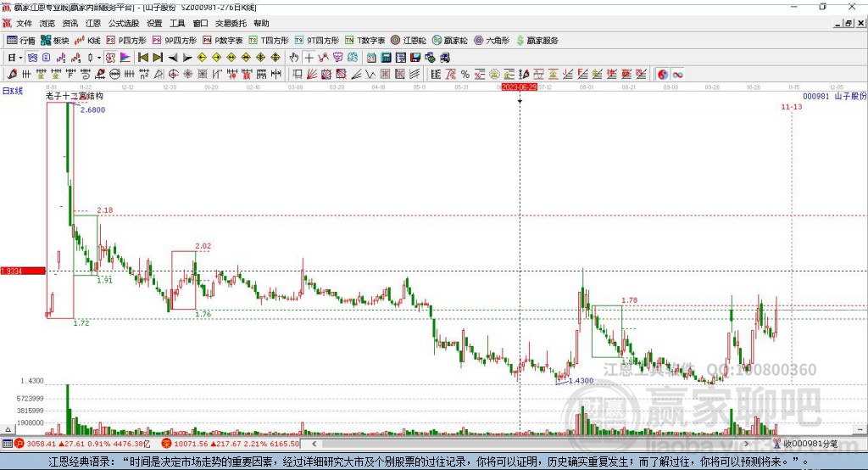
Task: Click the pencil drawing tool icon
Action: pos(12,75)
